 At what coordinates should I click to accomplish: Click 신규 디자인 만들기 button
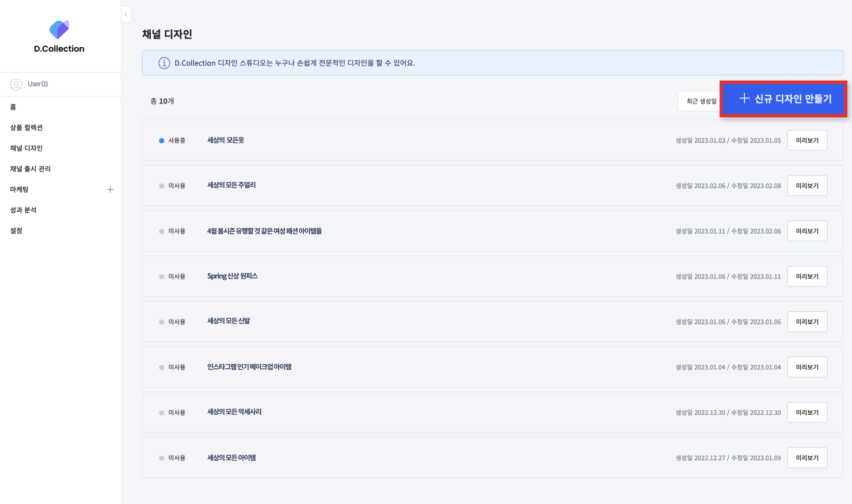click(783, 99)
